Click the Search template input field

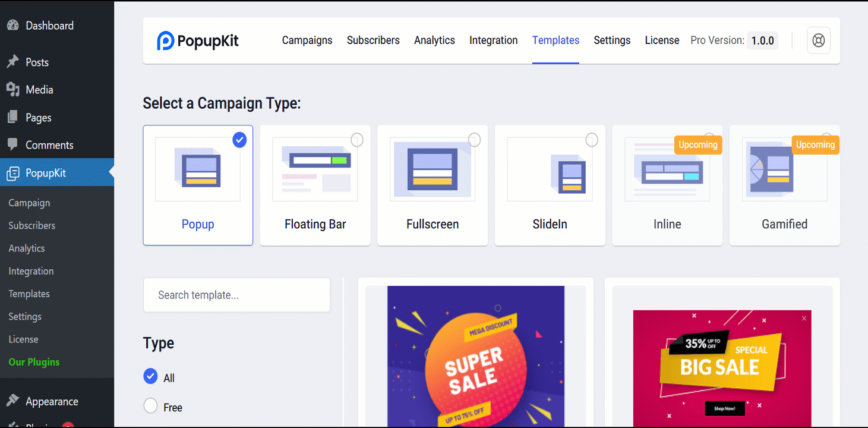pos(236,295)
